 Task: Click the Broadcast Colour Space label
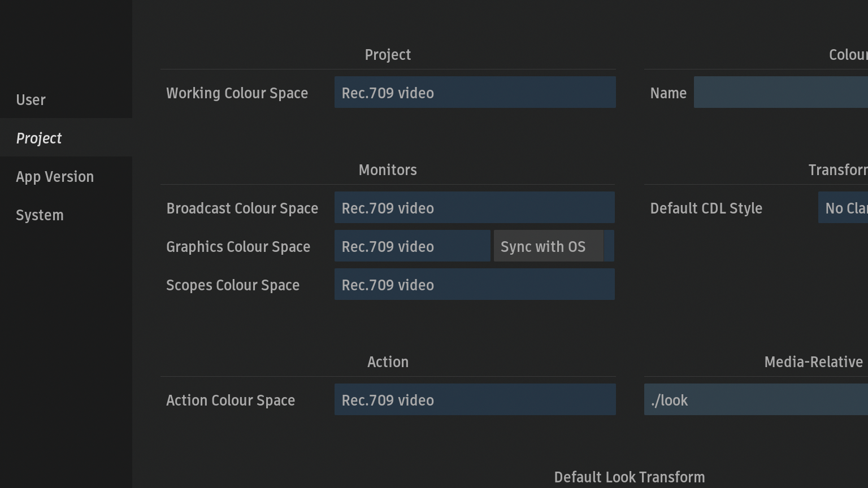[x=242, y=208]
